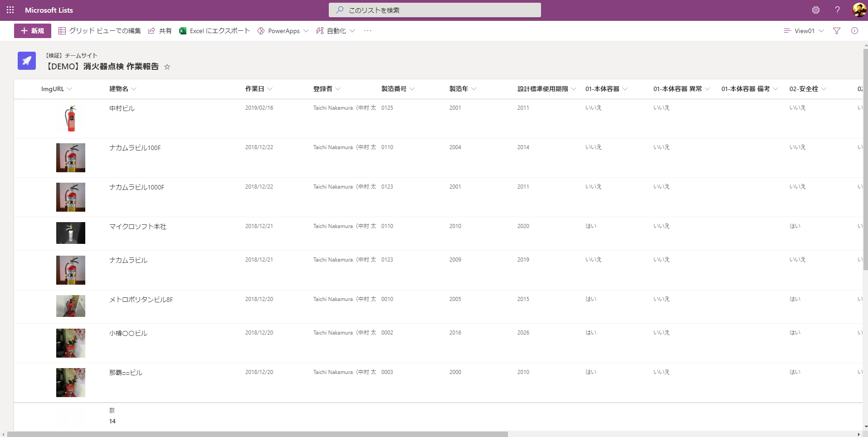
Task: Open the details pane info icon
Action: pyautogui.click(x=855, y=30)
